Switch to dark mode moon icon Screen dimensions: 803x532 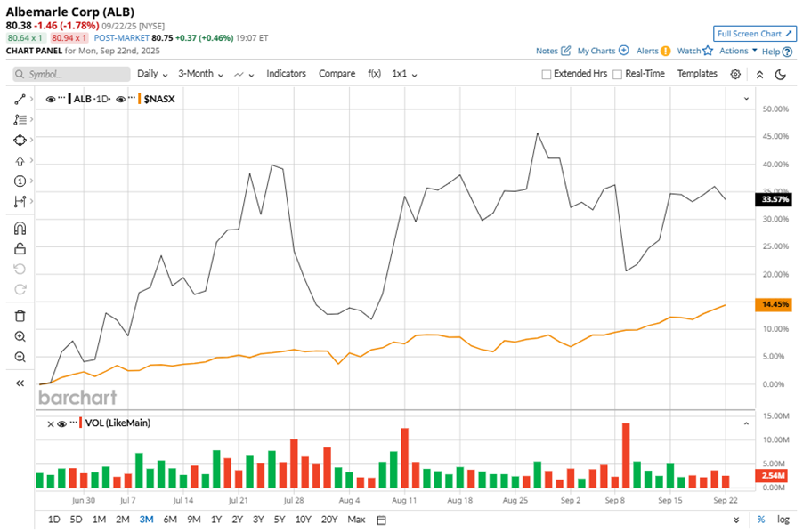click(781, 75)
